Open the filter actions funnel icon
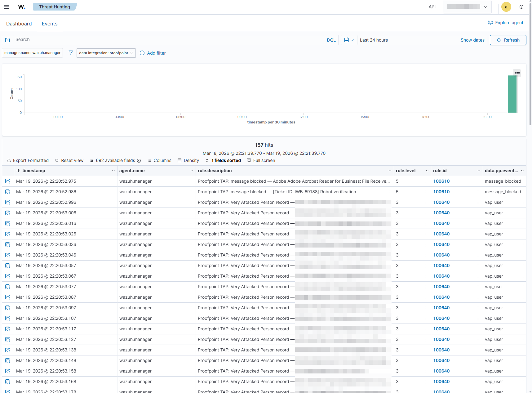This screenshot has width=532, height=393. tap(70, 53)
